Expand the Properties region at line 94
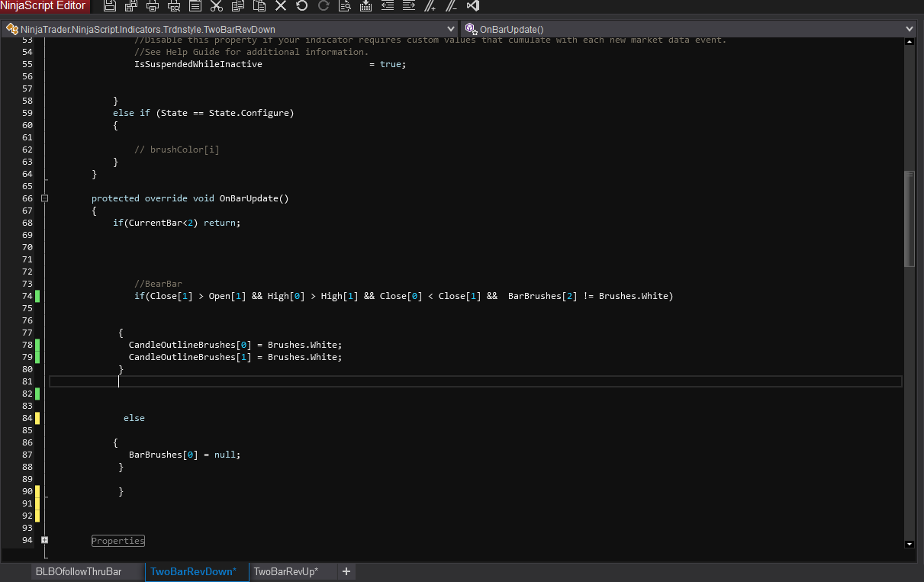The image size is (924, 582). coord(44,540)
